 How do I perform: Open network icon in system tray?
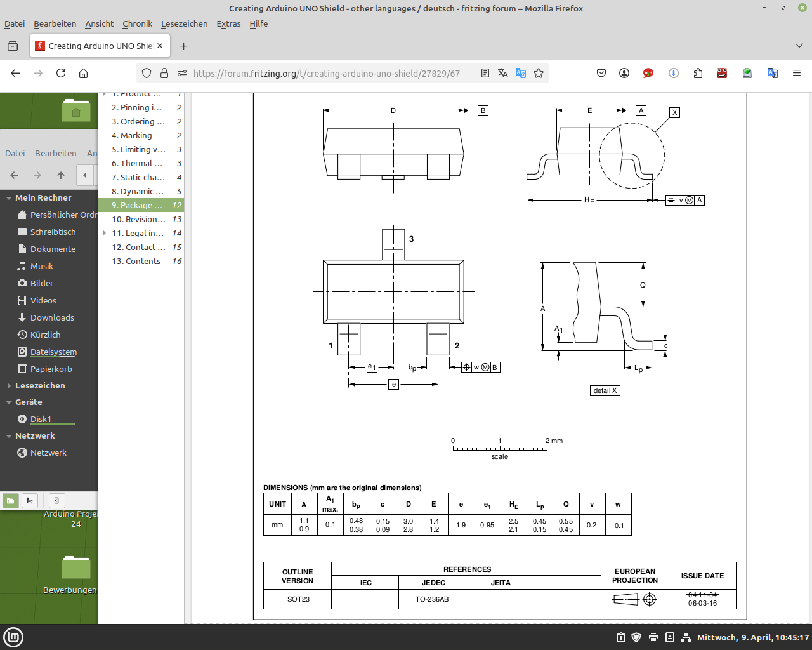pyautogui.click(x=686, y=637)
